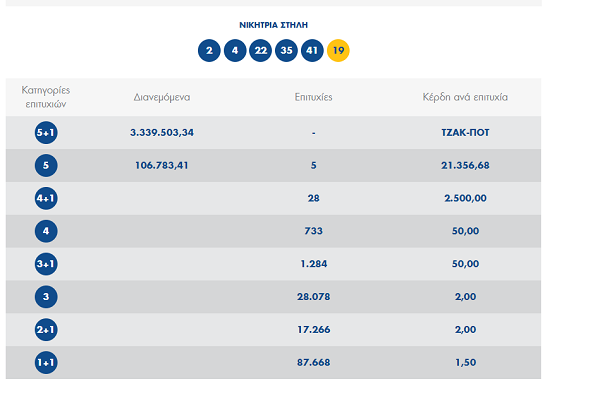Viewport: 600px width, 403px height.
Task: Select the Επιτυχίες column header
Action: point(313,98)
